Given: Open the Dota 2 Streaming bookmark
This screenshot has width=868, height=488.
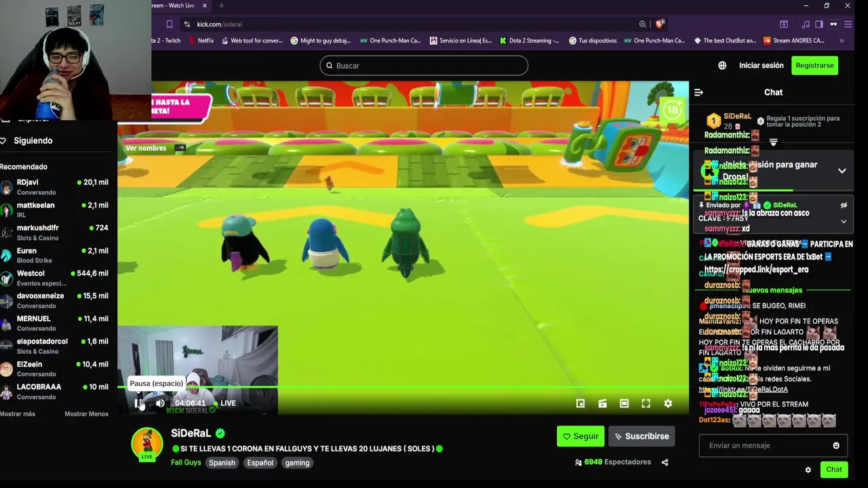Looking at the screenshot, I should (x=529, y=41).
